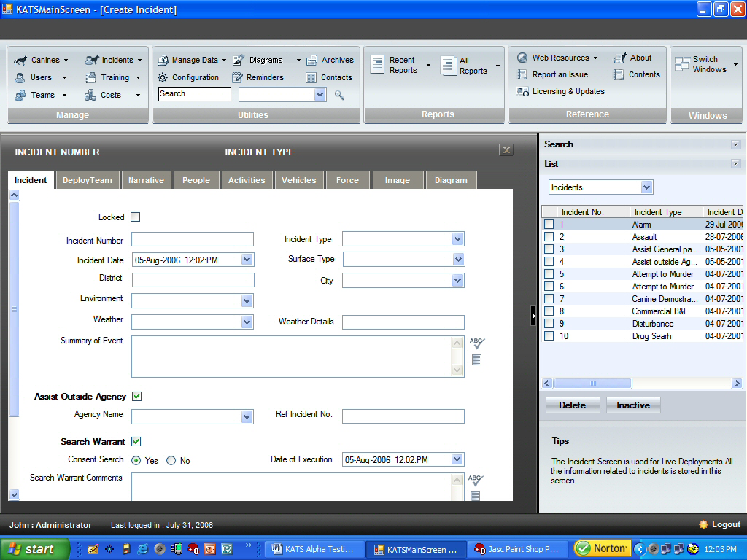Open the Reminders icon
Viewport: 747px width, 560px height.
click(237, 77)
